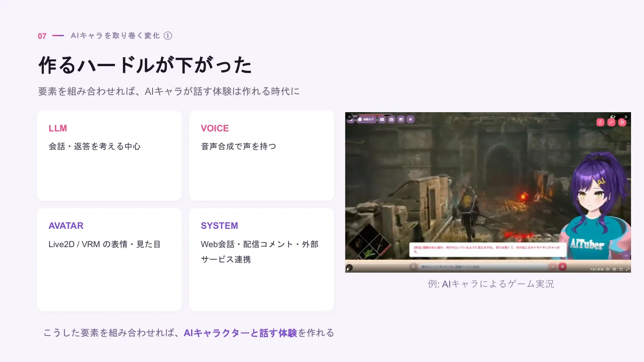Click the pink send arrow button

[x=553, y=267]
